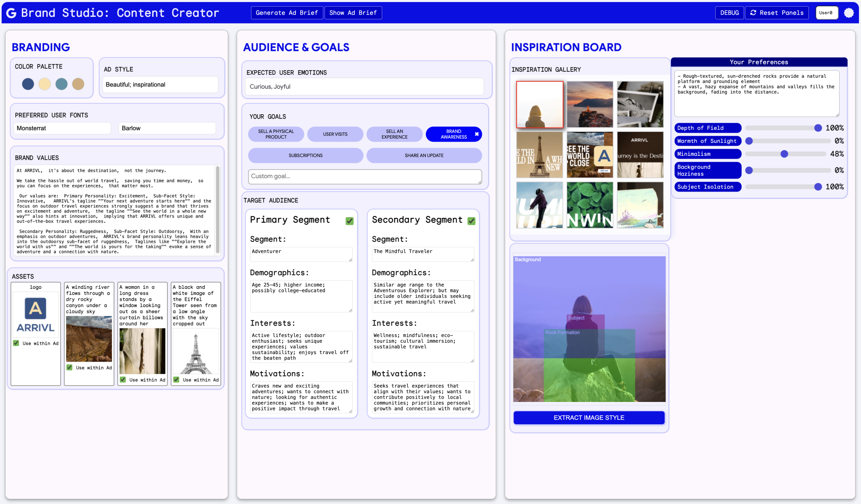Click the dark blue swatch in Color Palette

(x=28, y=84)
